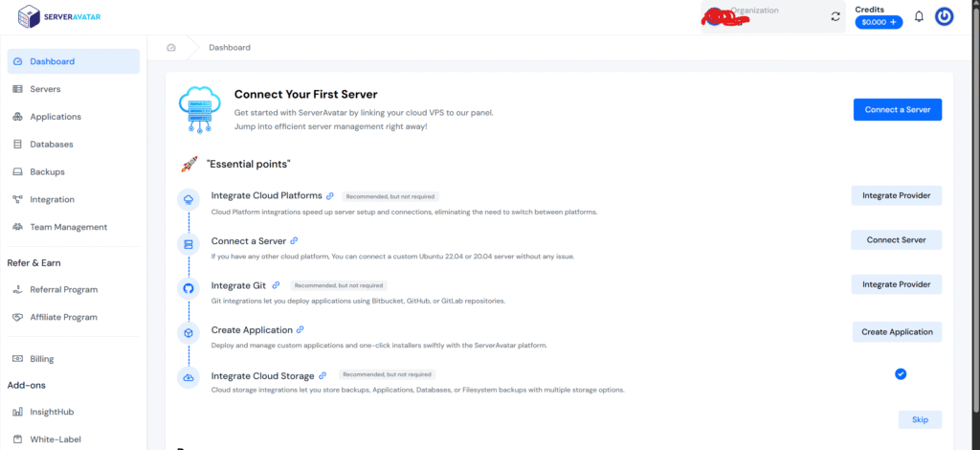Click Integrate Provider for Integrate Git

click(x=896, y=284)
